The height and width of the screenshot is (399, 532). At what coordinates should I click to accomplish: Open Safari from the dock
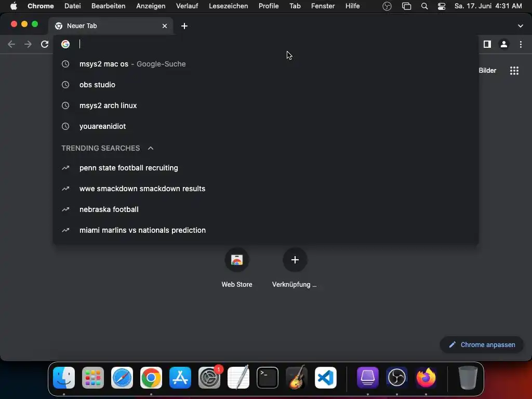pos(122,378)
